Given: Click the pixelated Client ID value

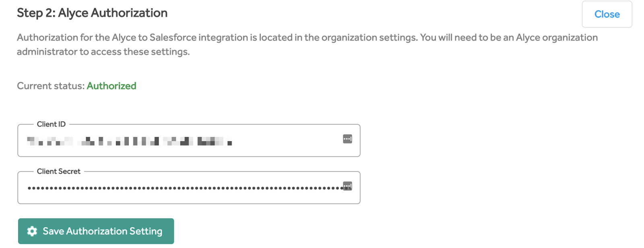Looking at the screenshot, I should tap(129, 141).
